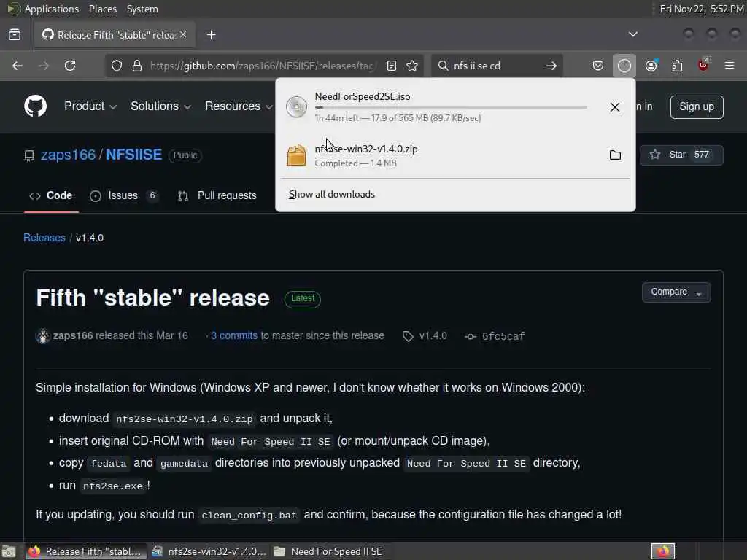Cancel the NeedForSpeed2SE.iso download

coord(615,107)
